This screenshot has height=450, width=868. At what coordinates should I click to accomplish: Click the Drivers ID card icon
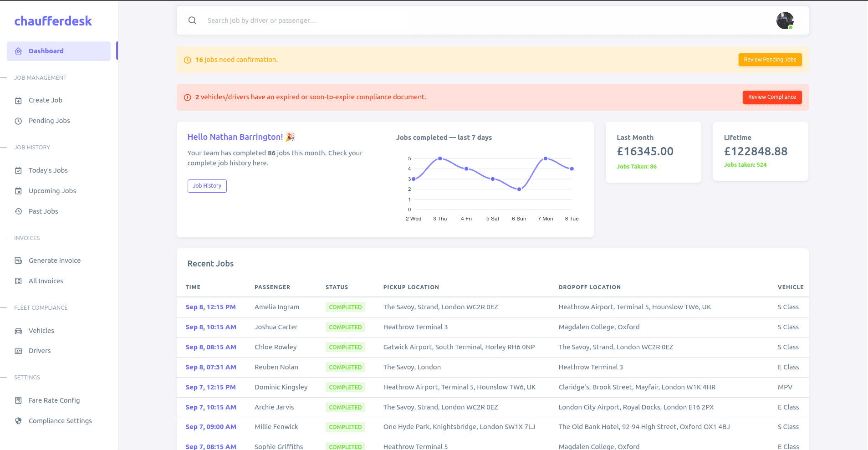(18, 351)
